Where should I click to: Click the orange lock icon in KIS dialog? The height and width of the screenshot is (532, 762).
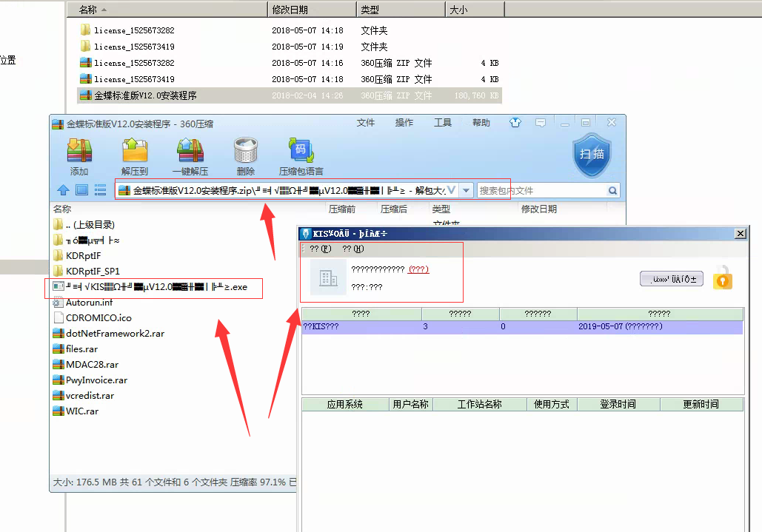723,278
